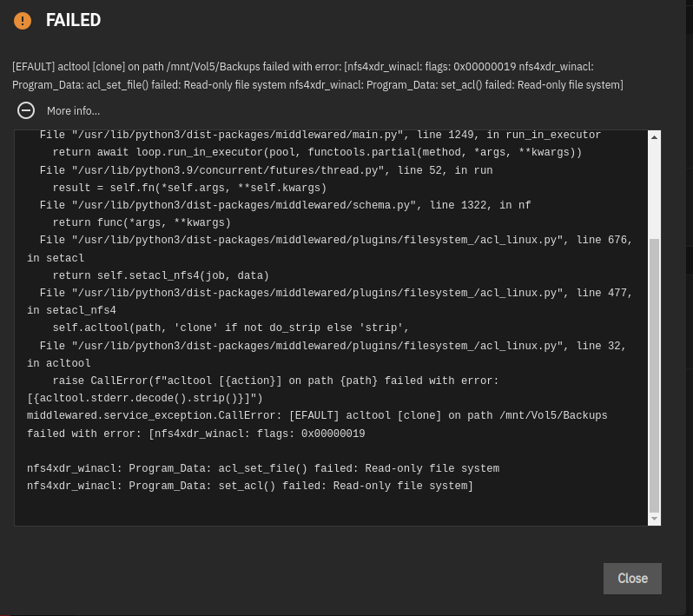693x616 pixels.
Task: Click the traceback scrollbar down arrow
Action: (x=654, y=519)
